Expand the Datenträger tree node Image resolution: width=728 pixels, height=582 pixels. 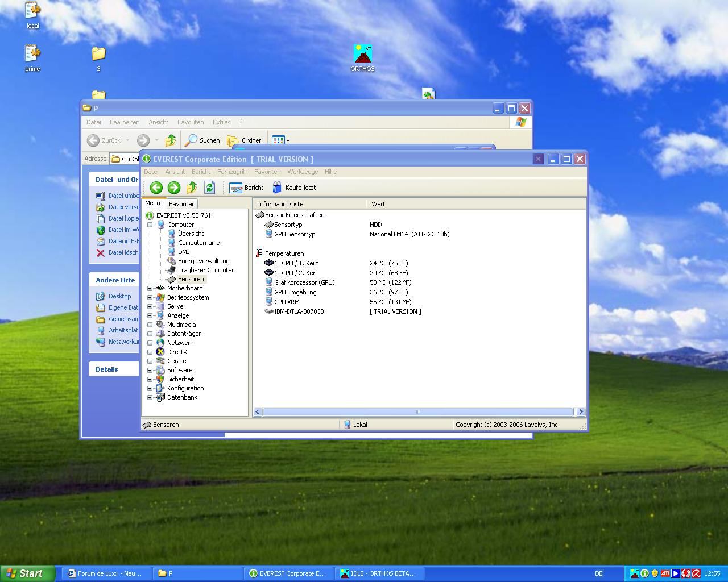click(x=150, y=334)
